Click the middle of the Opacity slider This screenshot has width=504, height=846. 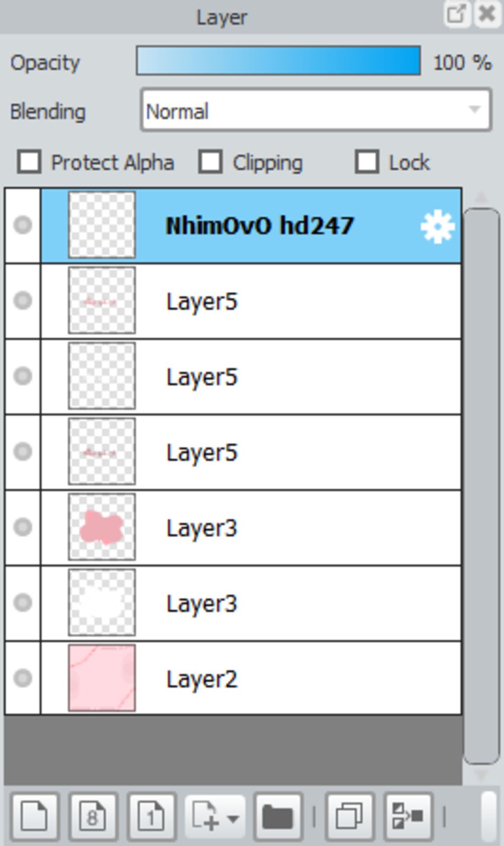(279, 61)
